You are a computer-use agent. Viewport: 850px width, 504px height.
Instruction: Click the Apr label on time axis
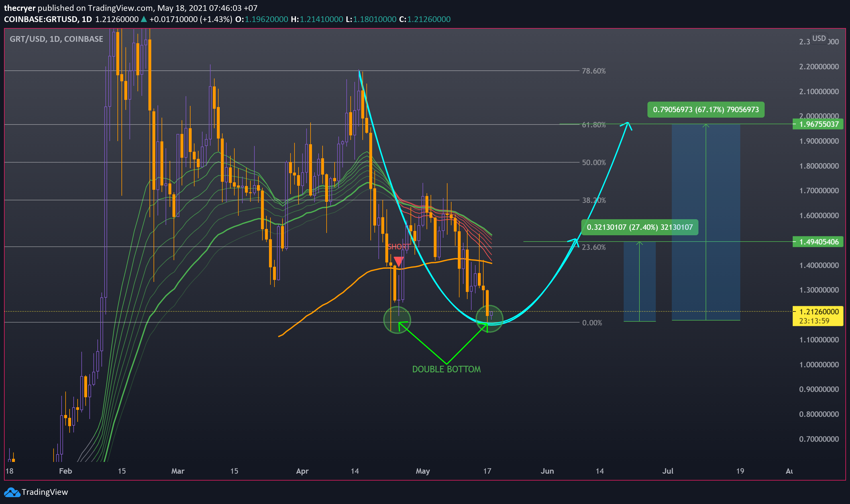[x=302, y=471]
